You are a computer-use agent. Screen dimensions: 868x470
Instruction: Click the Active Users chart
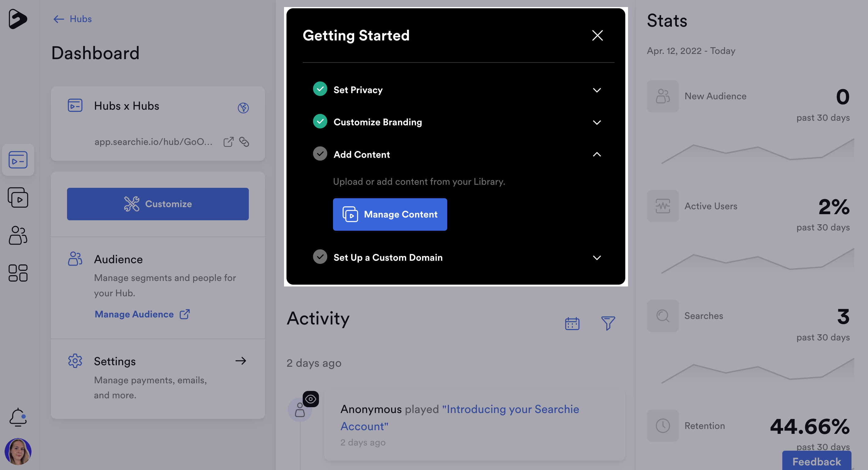pos(758,261)
